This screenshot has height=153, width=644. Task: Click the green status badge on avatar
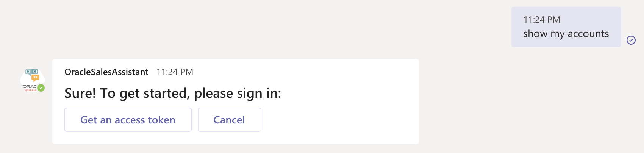[41, 88]
